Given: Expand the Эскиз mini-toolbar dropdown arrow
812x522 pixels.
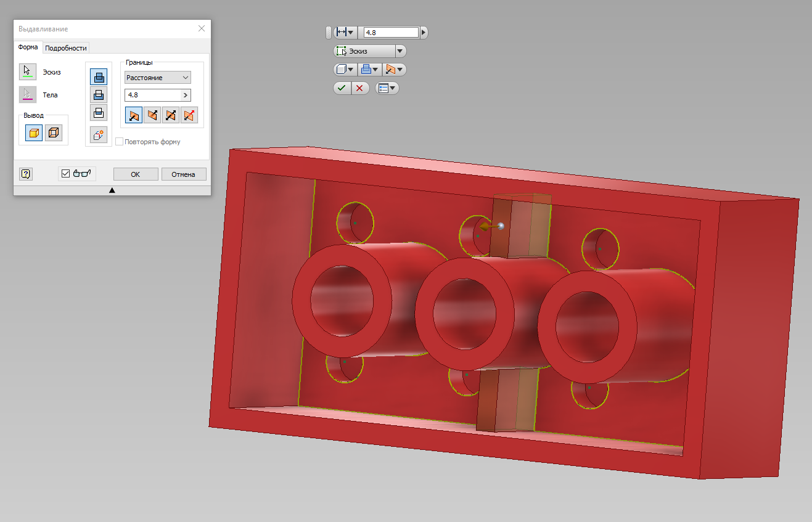Looking at the screenshot, I should 400,51.
